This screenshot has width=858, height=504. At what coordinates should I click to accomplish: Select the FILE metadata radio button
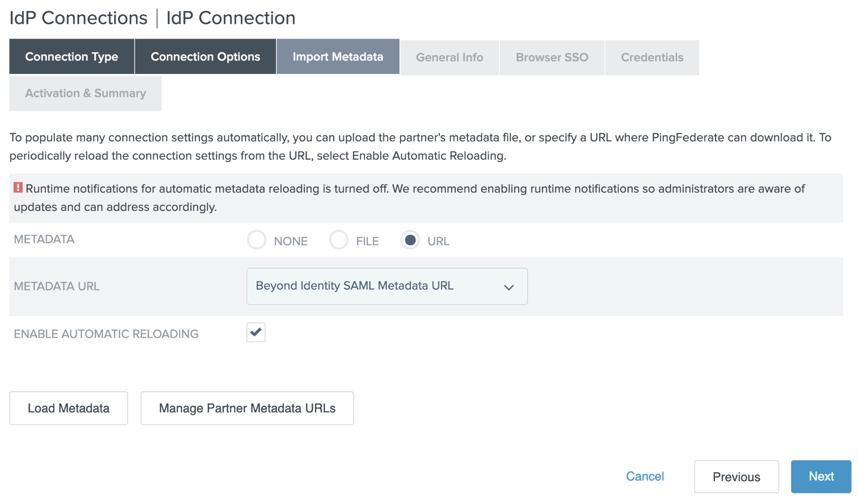click(x=339, y=240)
